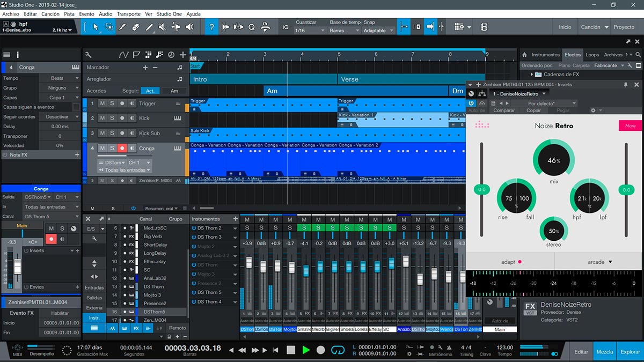Show automation with the curve icon
The image size is (644, 362).
tap(124, 55)
